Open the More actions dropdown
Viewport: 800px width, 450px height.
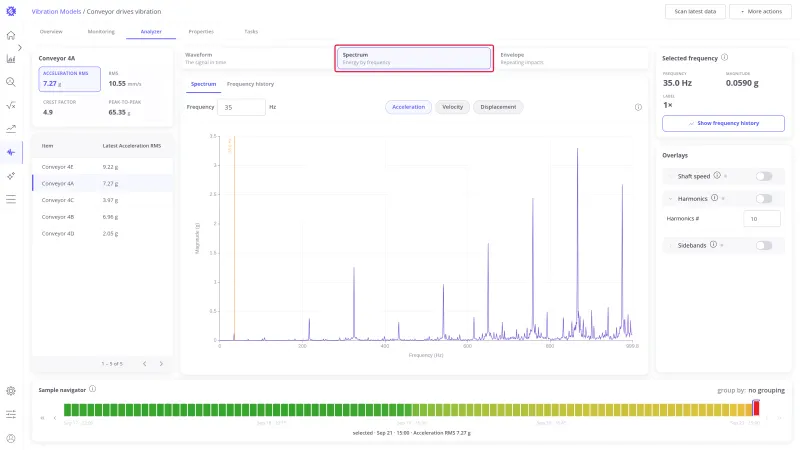point(760,11)
